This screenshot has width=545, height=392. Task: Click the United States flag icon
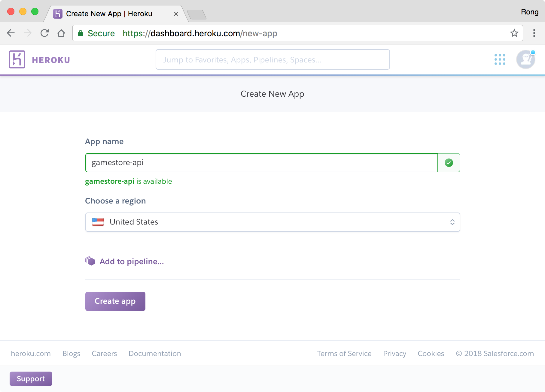pos(98,222)
